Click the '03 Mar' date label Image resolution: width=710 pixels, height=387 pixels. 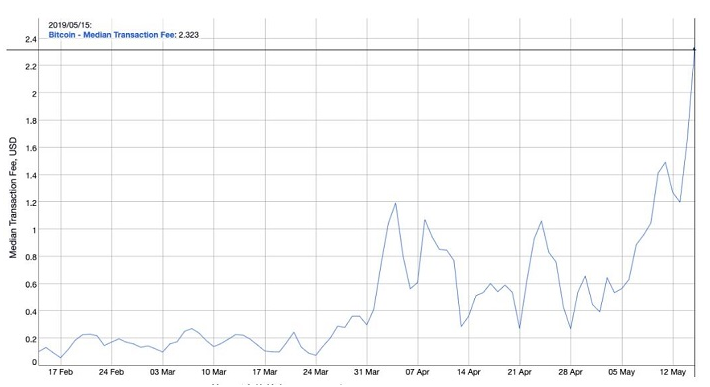click(163, 372)
